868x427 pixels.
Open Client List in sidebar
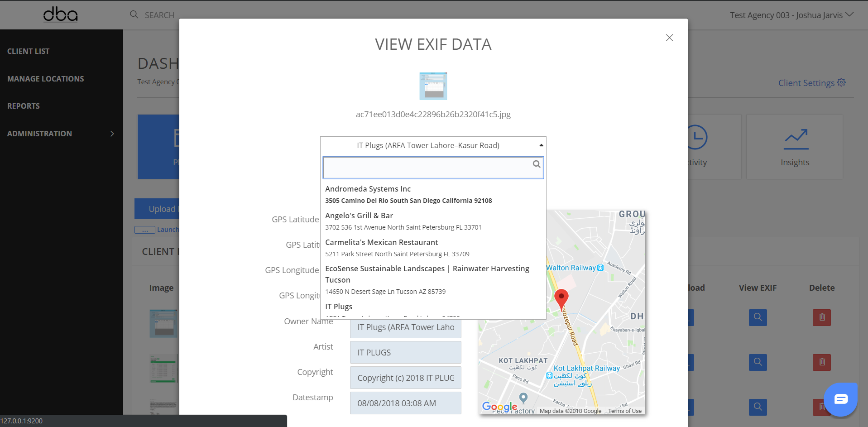[29, 51]
